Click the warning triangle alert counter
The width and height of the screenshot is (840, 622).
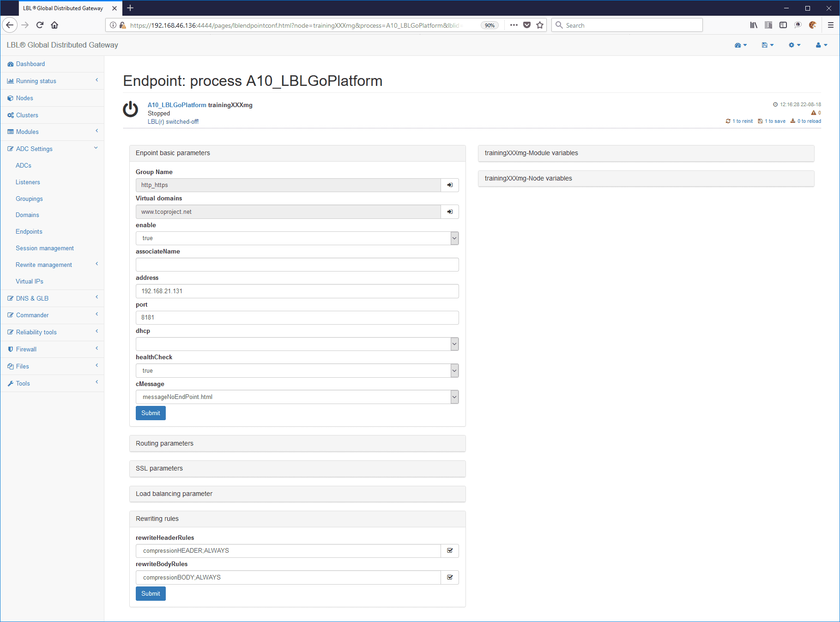816,113
